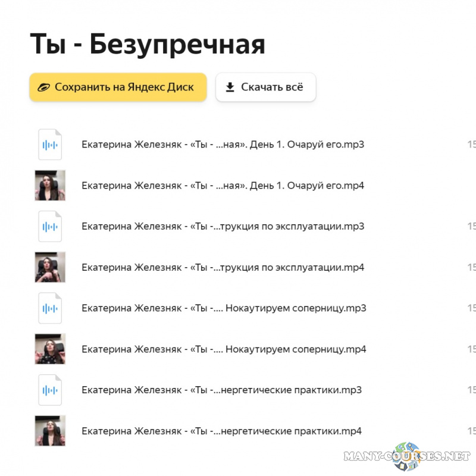This screenshot has width=476, height=476.
Task: Click the audio icon beside 'трукция по эксплуатации.mp3'
Action: [x=50, y=226]
